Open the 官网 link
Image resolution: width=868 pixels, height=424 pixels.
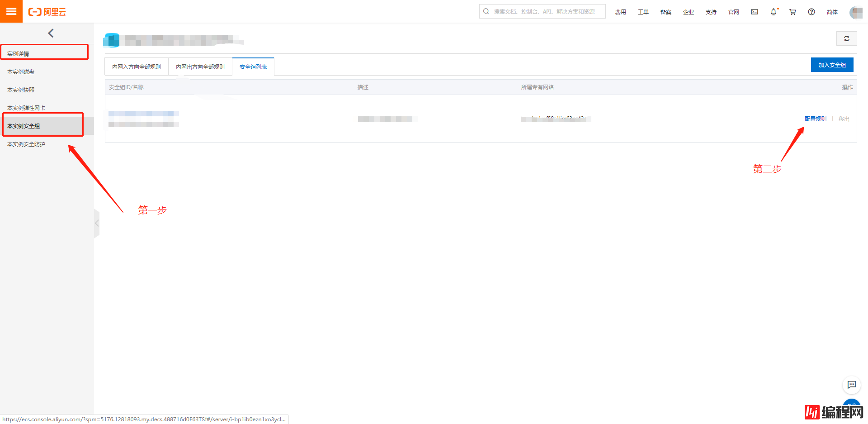coord(733,12)
